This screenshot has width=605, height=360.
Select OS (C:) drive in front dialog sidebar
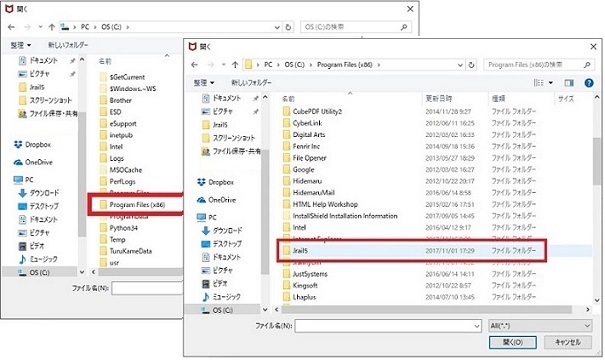(217, 310)
